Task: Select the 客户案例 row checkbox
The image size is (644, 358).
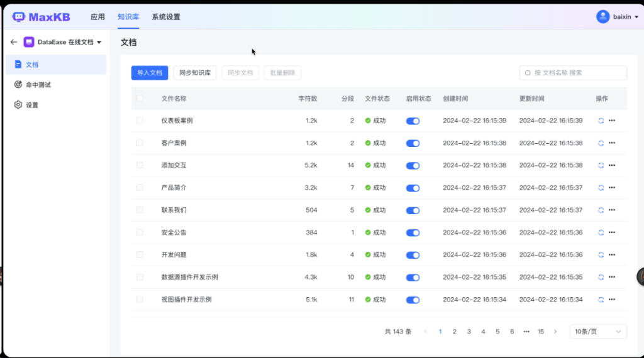Action: pyautogui.click(x=140, y=143)
